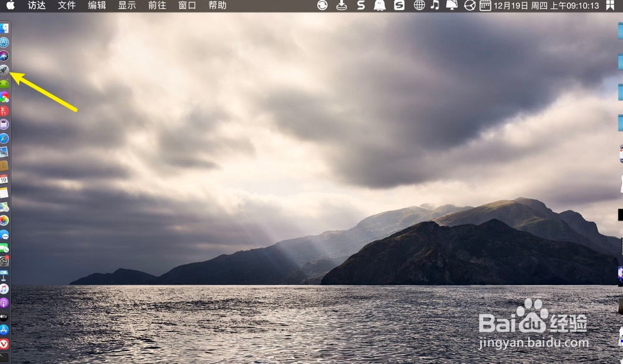623x364 pixels.
Task: Open Calendar showing 19 in Dock
Action: pyautogui.click(x=4, y=179)
